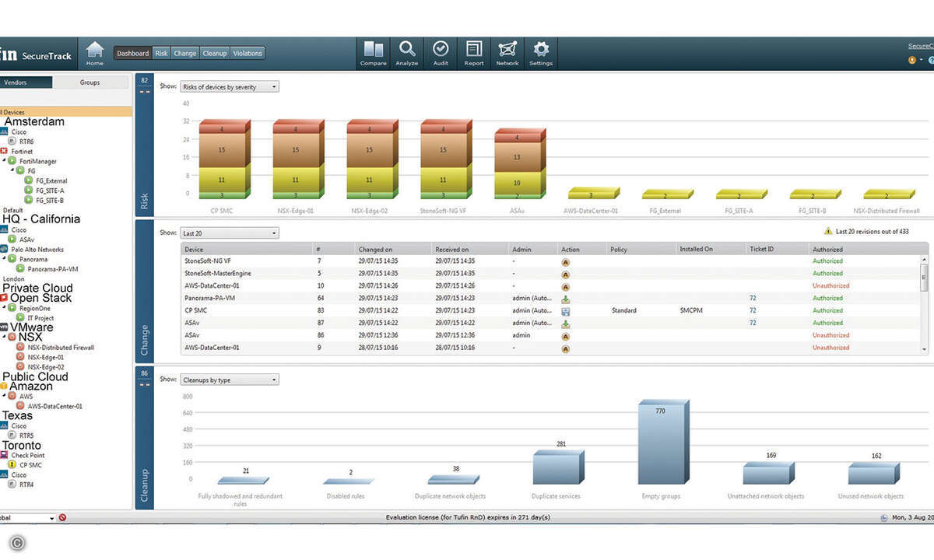Click the FG_SITE-A device icon

pyautogui.click(x=28, y=190)
